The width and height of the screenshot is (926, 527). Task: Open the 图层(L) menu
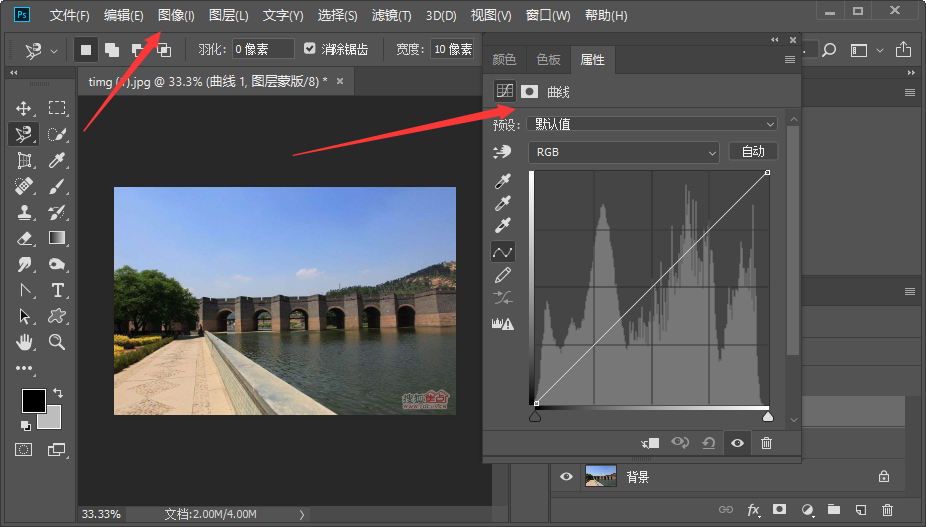229,15
